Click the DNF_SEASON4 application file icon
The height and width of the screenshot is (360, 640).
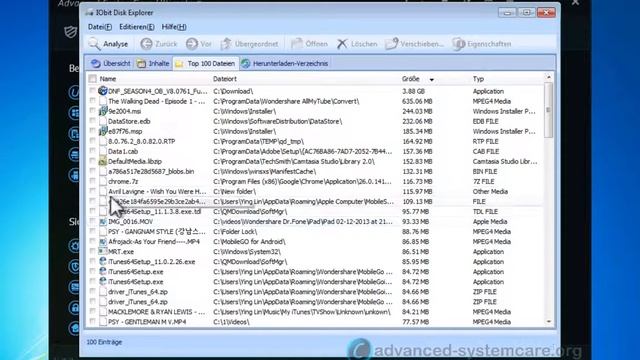pyautogui.click(x=103, y=91)
